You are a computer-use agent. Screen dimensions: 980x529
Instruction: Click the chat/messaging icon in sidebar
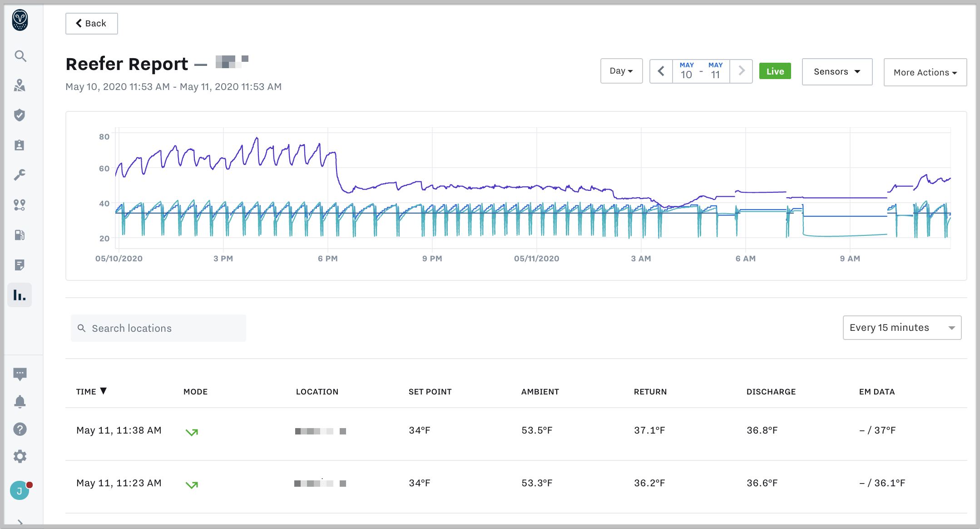[x=20, y=374]
